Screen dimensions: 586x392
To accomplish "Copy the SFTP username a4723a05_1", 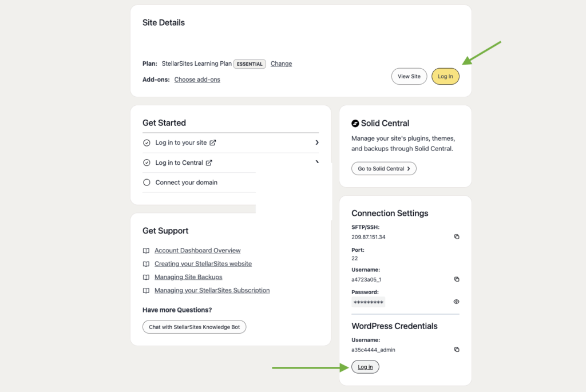I will point(456,279).
